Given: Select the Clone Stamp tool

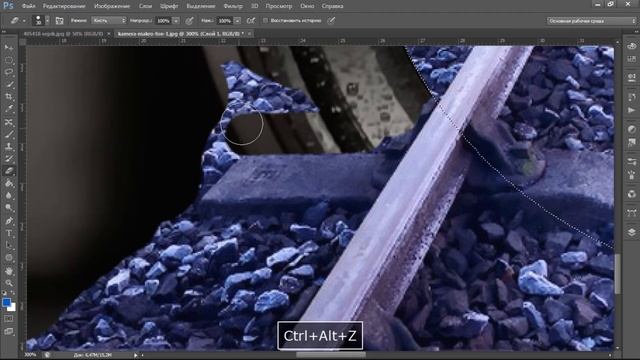Looking at the screenshot, I should click(x=9, y=147).
